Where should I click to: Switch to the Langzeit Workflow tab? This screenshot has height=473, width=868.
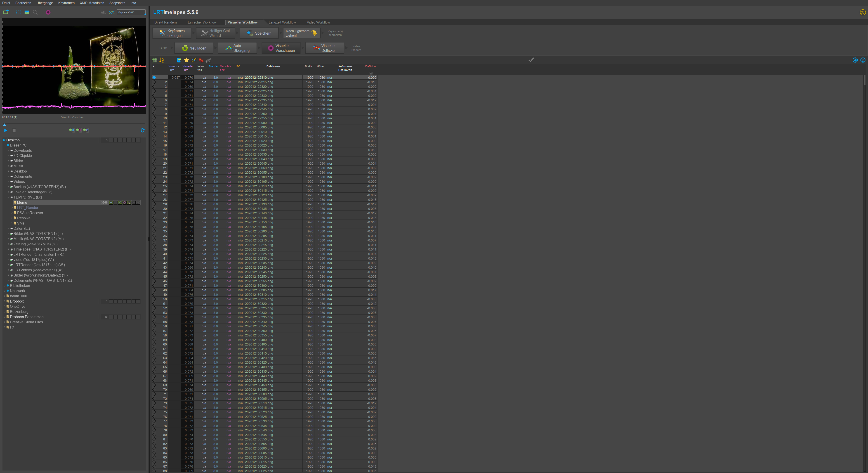pos(282,22)
